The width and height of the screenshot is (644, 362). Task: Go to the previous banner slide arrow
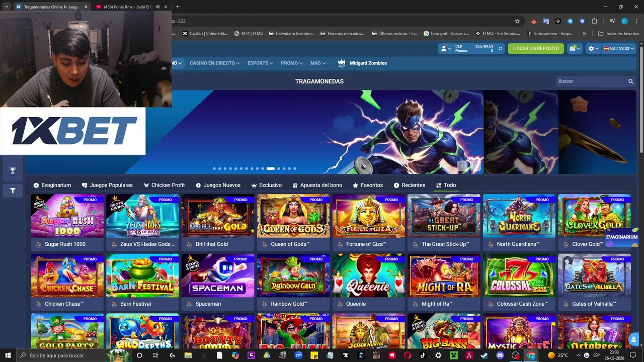(x=463, y=166)
